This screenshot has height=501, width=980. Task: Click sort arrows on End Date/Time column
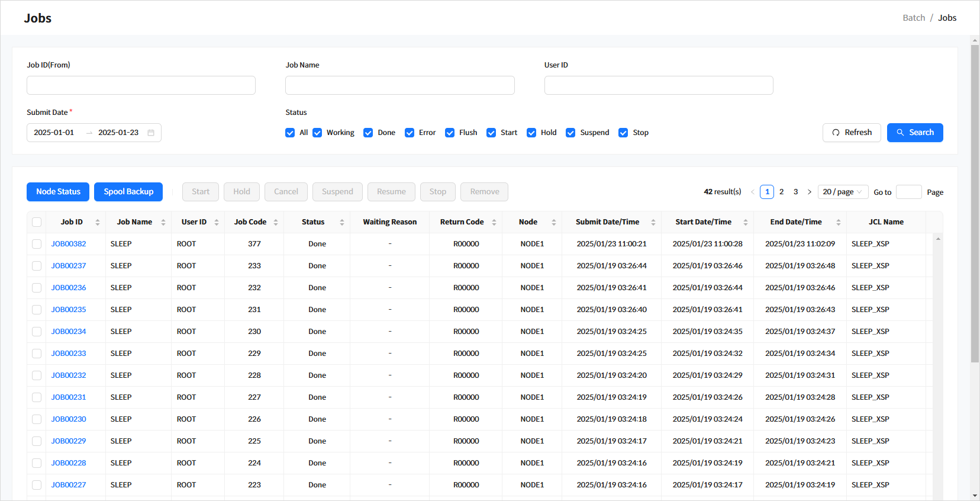[x=839, y=222]
